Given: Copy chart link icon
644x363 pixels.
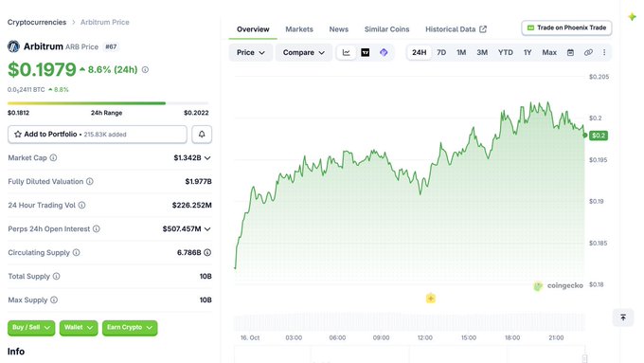Looking at the screenshot, I should click(588, 53).
